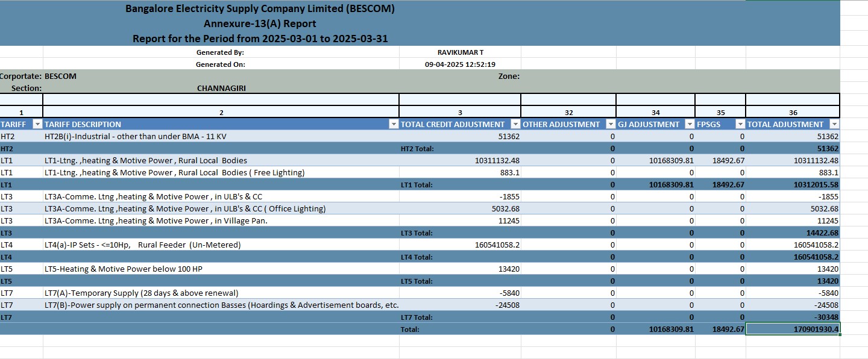This screenshot has width=868, height=359.
Task: Select LT3A Village Pan. description cell
Action: coord(221,220)
